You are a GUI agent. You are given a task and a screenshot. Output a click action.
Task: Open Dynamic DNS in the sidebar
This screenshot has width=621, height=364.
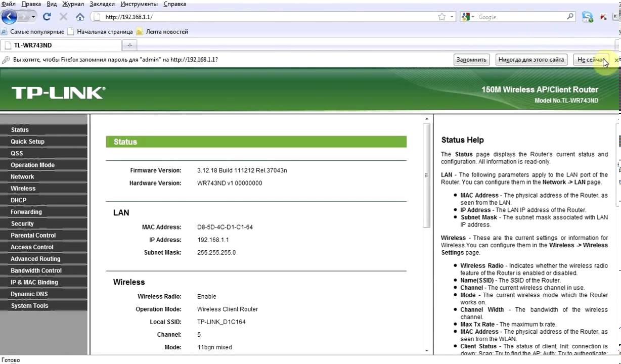click(43, 294)
